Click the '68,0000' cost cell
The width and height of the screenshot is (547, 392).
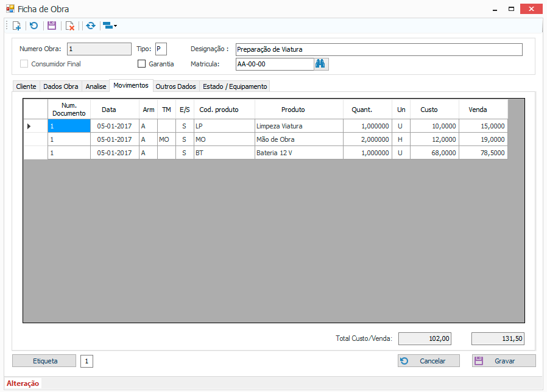click(435, 153)
